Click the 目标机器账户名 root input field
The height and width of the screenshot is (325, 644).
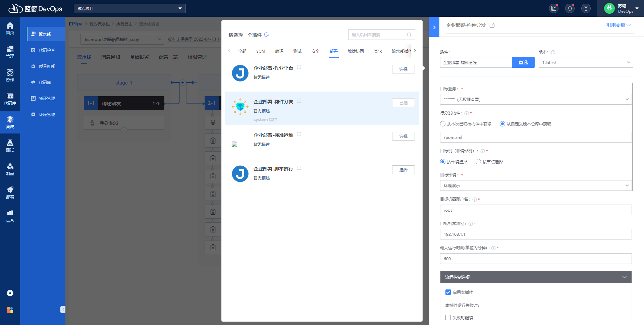(x=536, y=210)
